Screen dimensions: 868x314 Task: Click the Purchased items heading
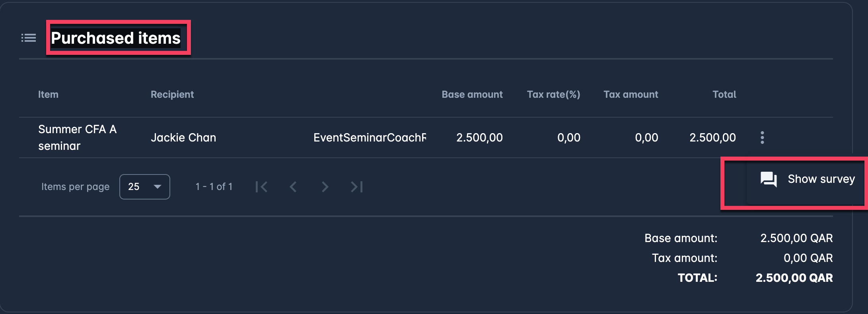(x=116, y=38)
